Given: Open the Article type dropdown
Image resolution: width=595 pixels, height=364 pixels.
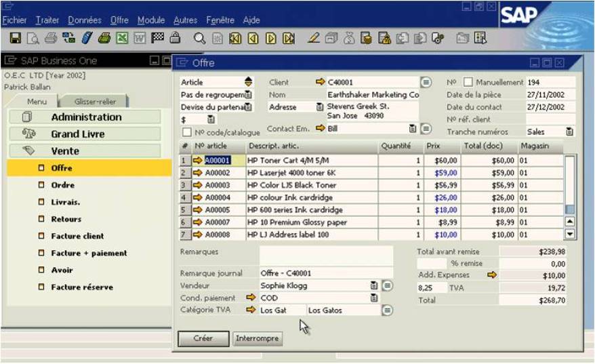Looking at the screenshot, I should (x=248, y=81).
